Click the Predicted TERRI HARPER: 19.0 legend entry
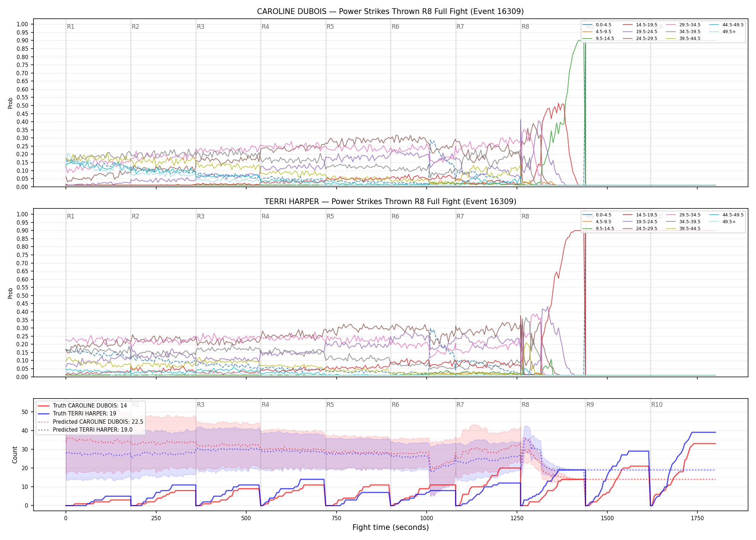This screenshot has height=540, width=756. [x=85, y=429]
